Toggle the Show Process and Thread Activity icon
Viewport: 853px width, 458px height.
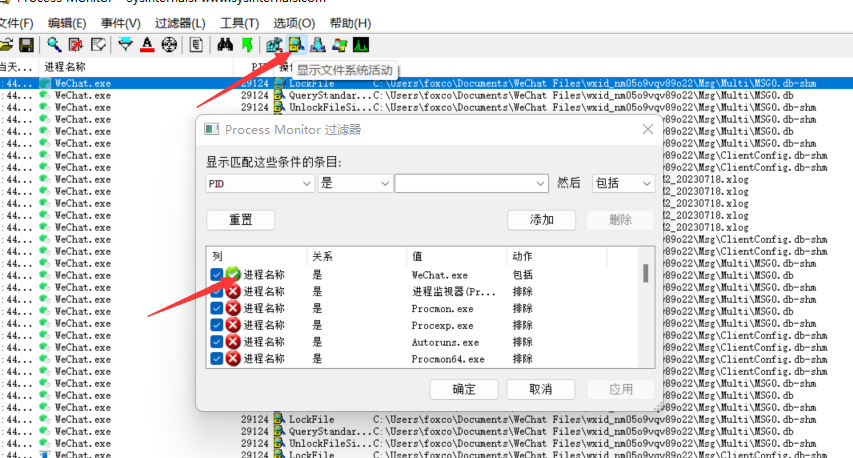click(339, 45)
